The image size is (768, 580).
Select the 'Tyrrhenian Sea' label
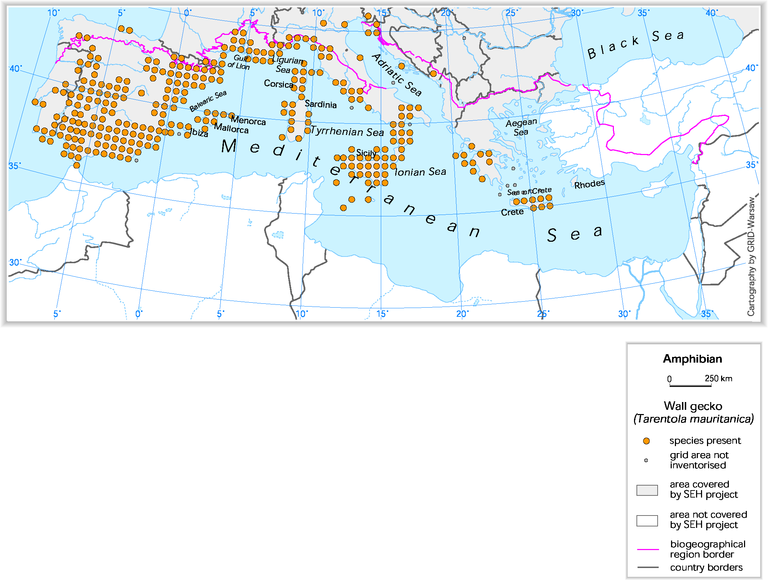pos(346,131)
